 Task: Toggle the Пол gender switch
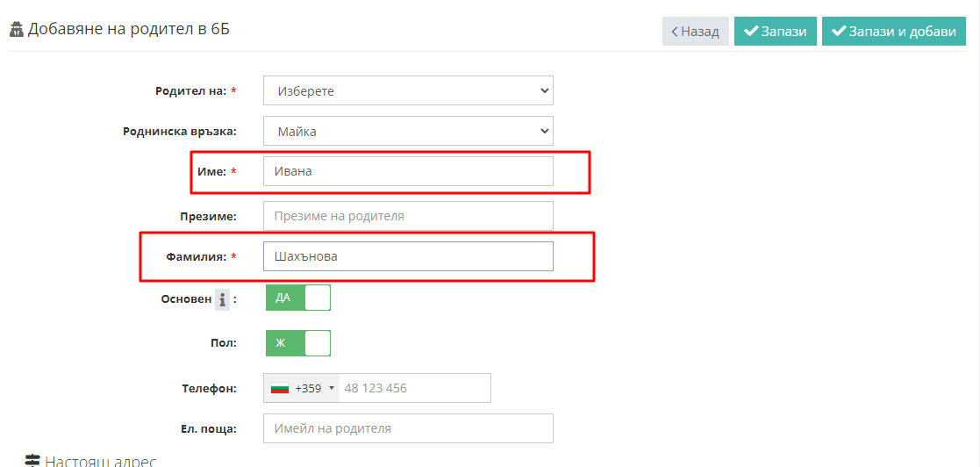point(298,342)
